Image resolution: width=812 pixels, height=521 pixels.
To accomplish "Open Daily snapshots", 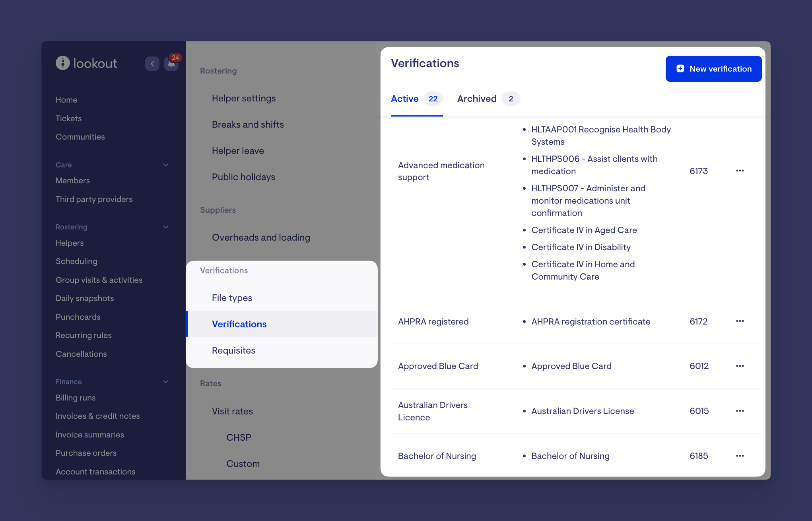I will [x=85, y=298].
